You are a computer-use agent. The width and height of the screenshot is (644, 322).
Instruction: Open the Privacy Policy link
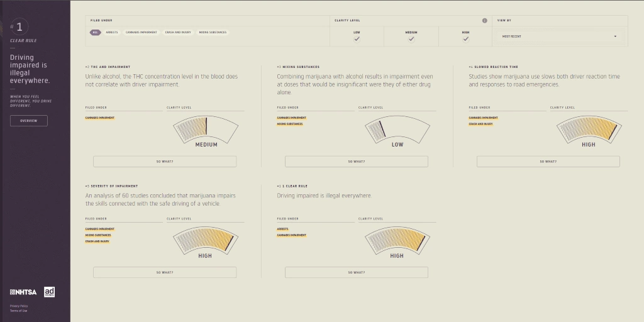click(x=19, y=306)
